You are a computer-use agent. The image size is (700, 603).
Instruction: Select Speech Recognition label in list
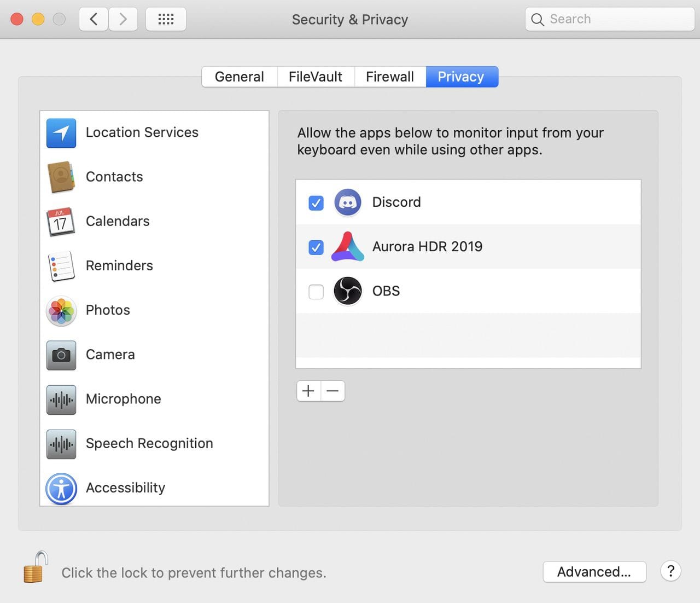click(149, 443)
